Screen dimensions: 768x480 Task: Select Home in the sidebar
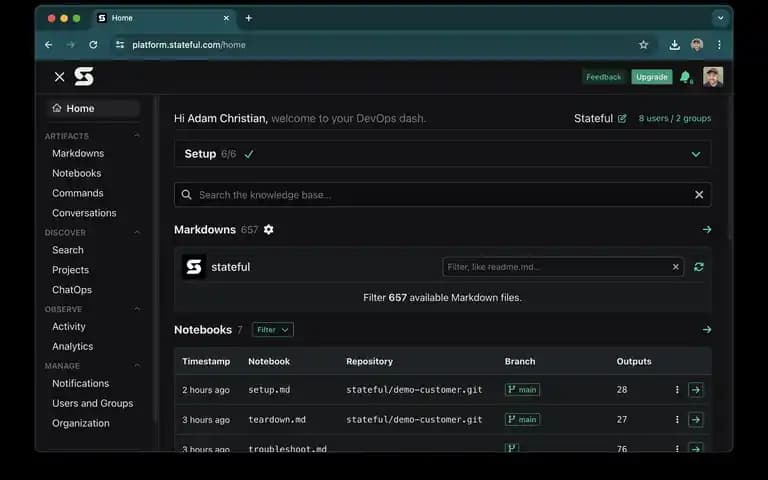(93, 108)
